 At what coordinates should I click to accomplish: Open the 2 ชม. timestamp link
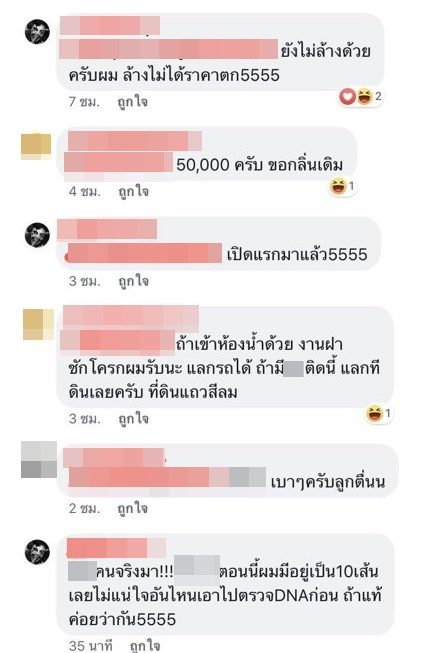[x=85, y=508]
